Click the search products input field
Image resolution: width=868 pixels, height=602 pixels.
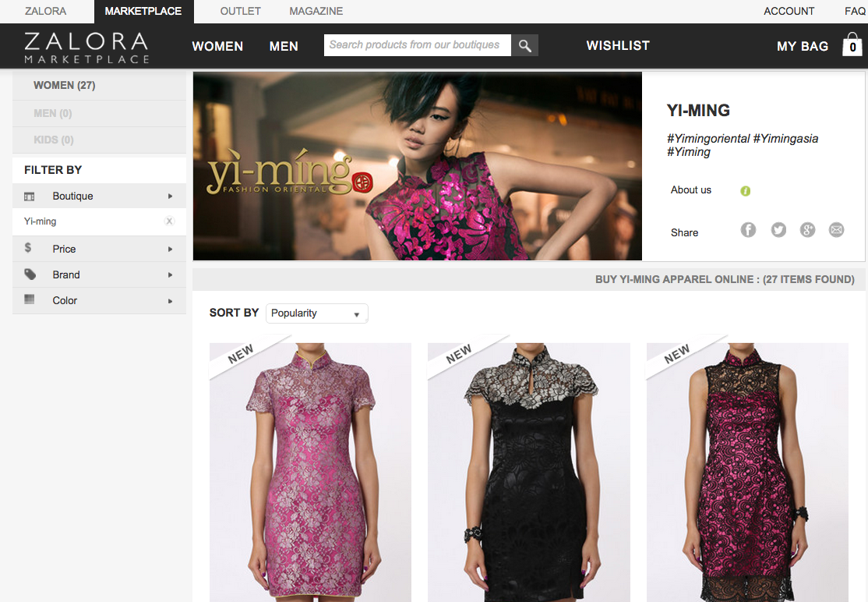point(418,45)
